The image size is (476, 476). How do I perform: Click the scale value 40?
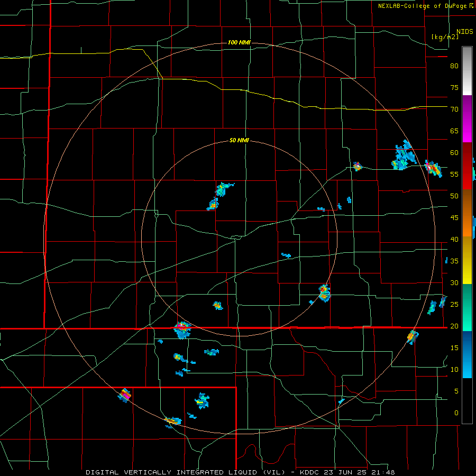[x=454, y=239]
